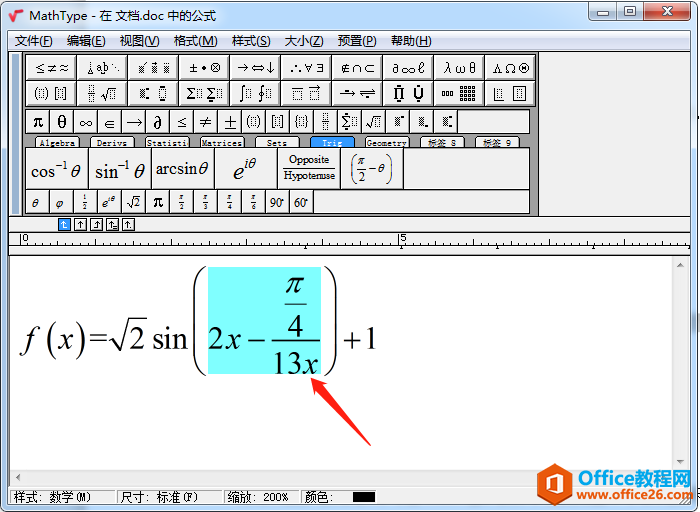Viewport: 700px width, 512px height.
Task: Open the 帮助(H) menu
Action: (x=411, y=41)
